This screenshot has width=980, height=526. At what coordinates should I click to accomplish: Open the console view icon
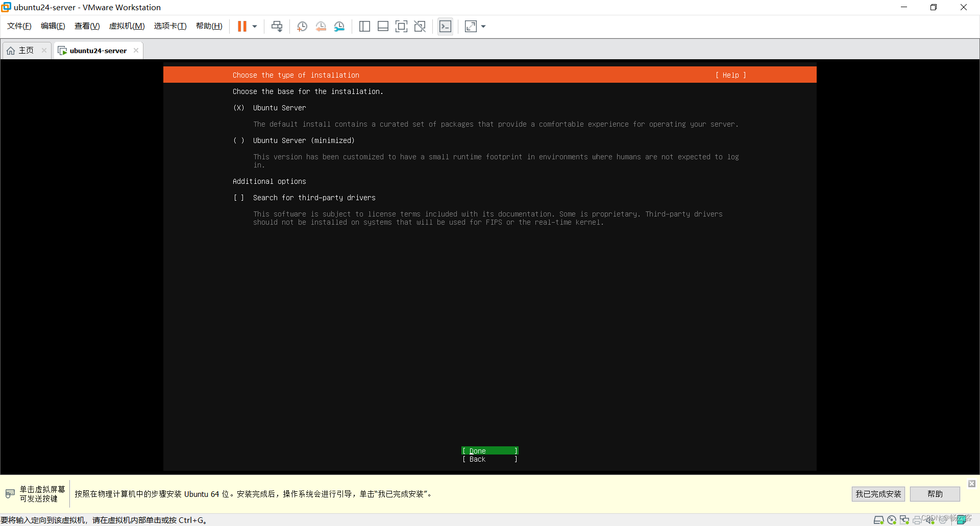point(445,27)
